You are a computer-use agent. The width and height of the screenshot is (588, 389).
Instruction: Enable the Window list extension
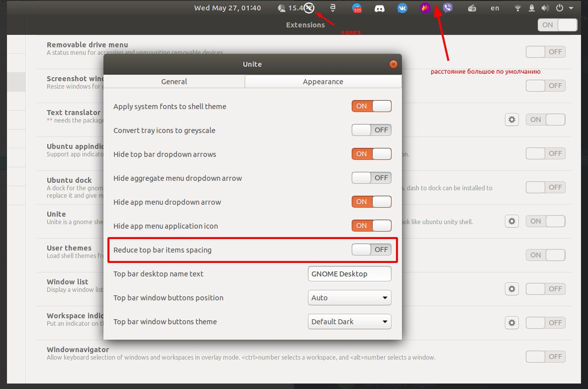click(545, 289)
